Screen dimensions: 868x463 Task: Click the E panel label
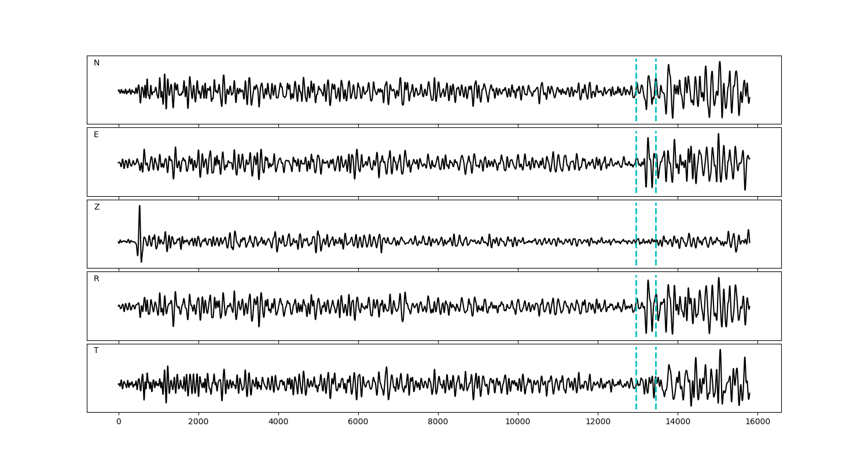tap(96, 135)
